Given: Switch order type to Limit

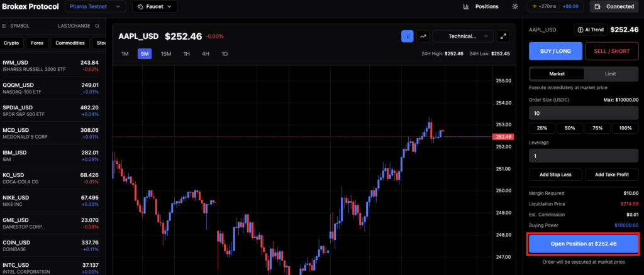Looking at the screenshot, I should point(610,73).
